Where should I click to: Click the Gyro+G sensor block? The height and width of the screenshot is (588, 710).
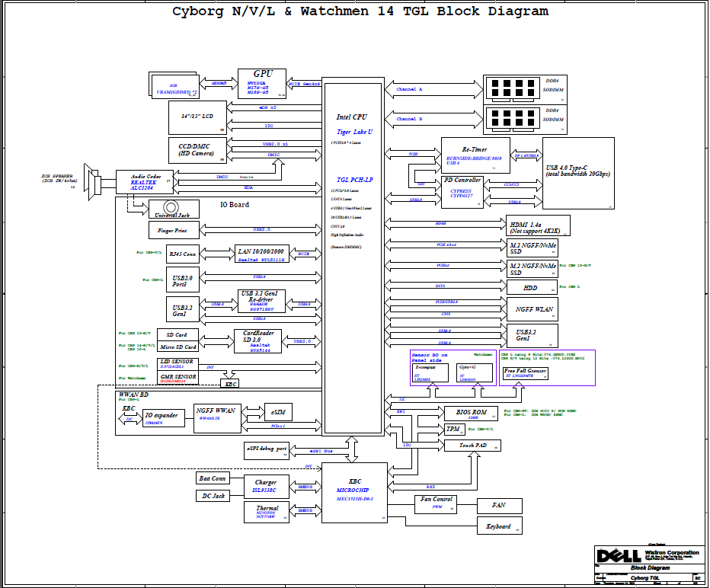[x=474, y=372]
